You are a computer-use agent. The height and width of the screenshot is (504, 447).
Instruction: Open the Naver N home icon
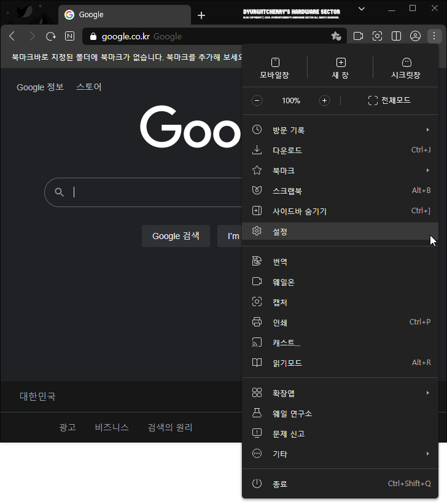coord(69,36)
